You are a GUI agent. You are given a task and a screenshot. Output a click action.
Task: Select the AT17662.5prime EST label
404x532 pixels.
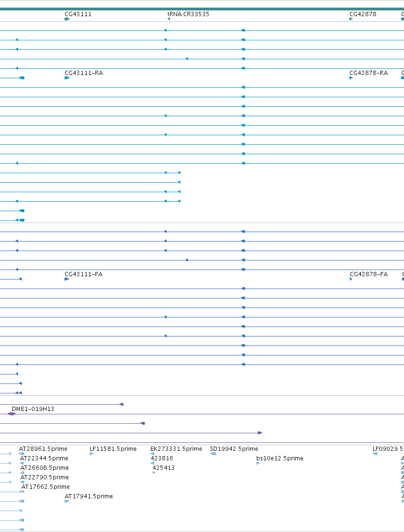pyautogui.click(x=46, y=487)
